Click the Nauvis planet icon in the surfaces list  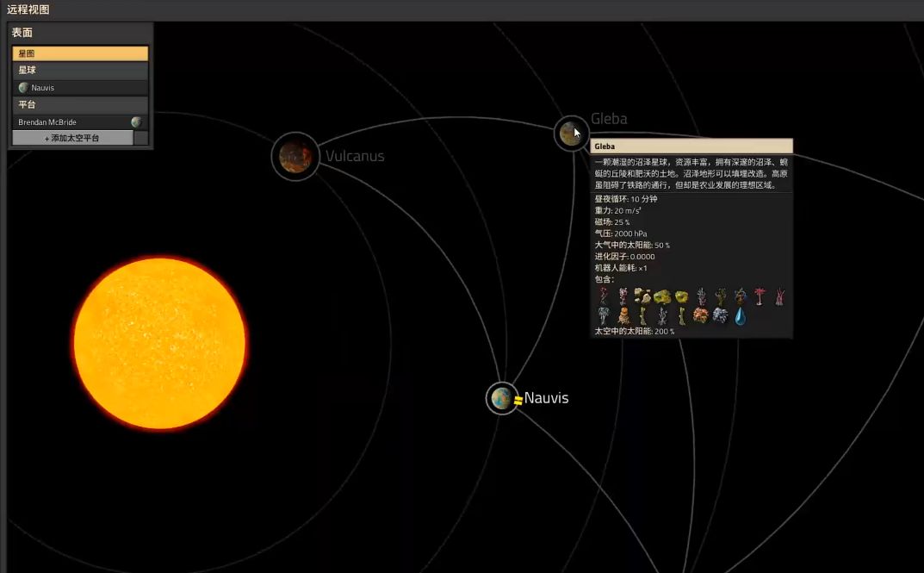(x=23, y=88)
